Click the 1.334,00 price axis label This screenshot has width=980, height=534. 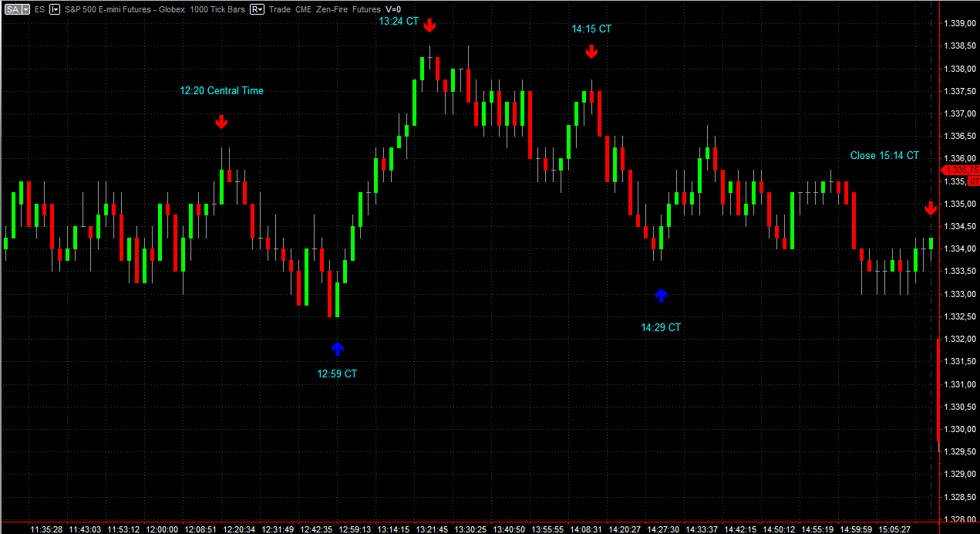[x=960, y=249]
